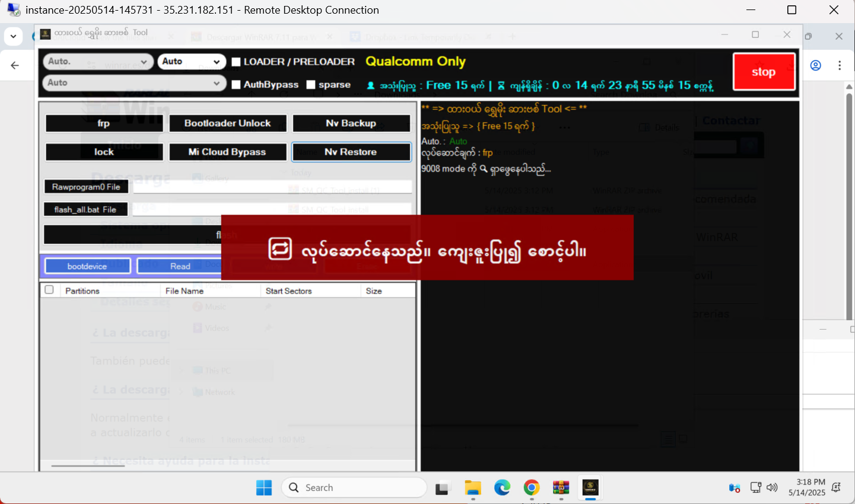
Task: Toggle the sparse checkbox
Action: pyautogui.click(x=310, y=85)
